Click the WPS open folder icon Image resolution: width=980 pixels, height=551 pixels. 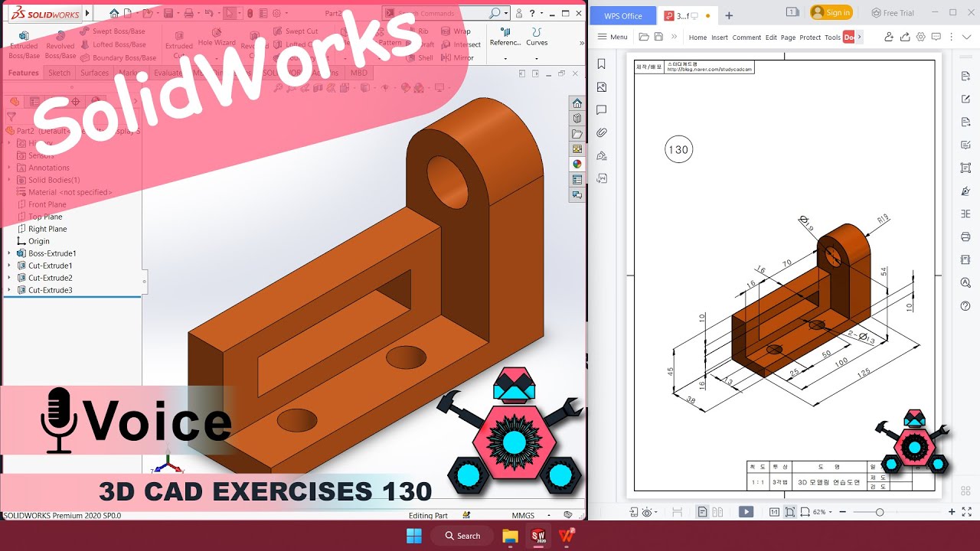[644, 37]
